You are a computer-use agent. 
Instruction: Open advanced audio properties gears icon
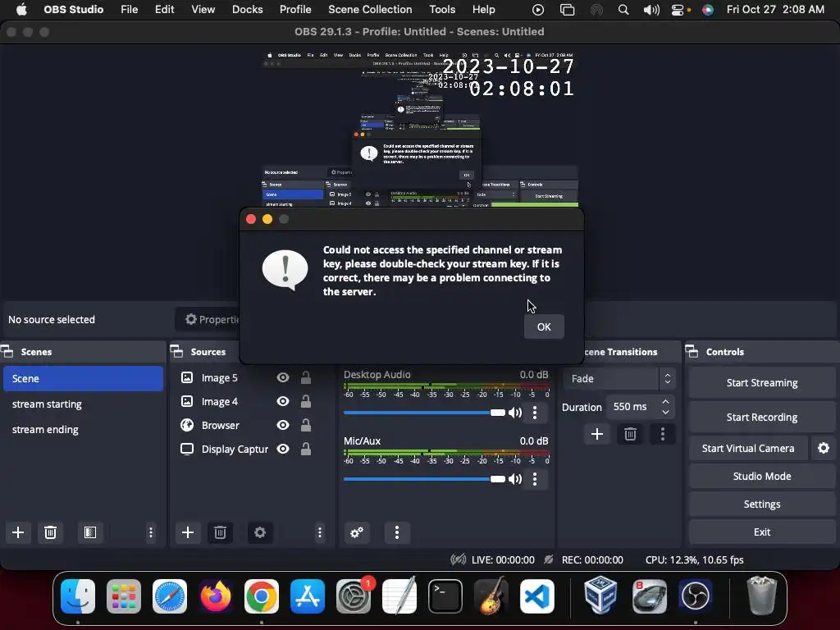tap(357, 532)
